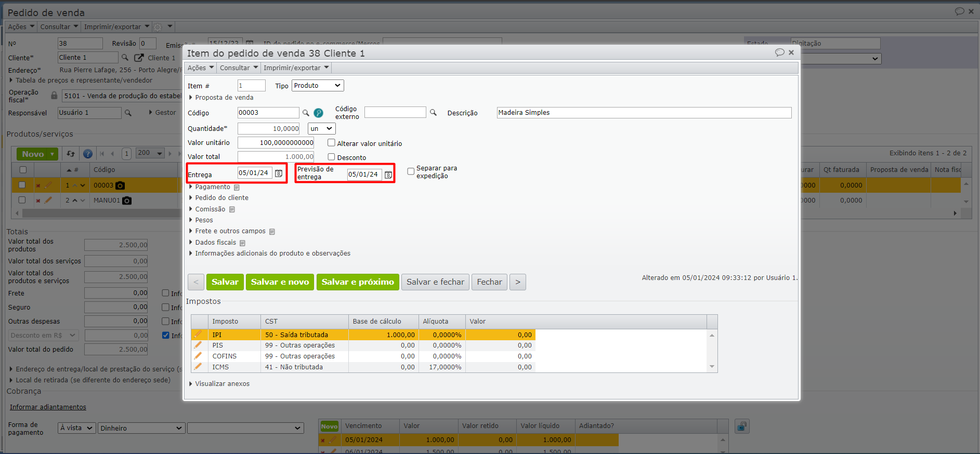Click lock icon beside Operação fiscal
This screenshot has height=454, width=980.
54,96
